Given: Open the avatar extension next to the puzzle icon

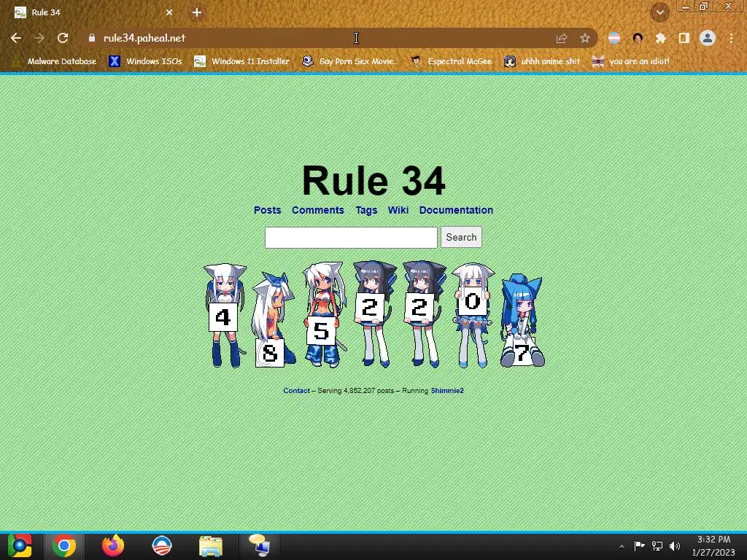Looking at the screenshot, I should pos(638,38).
